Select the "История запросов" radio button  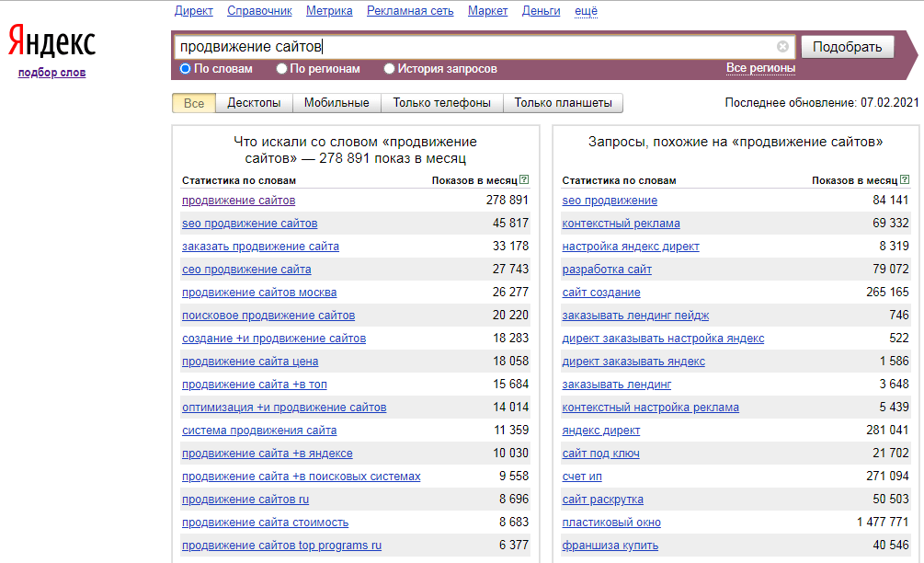pyautogui.click(x=390, y=69)
